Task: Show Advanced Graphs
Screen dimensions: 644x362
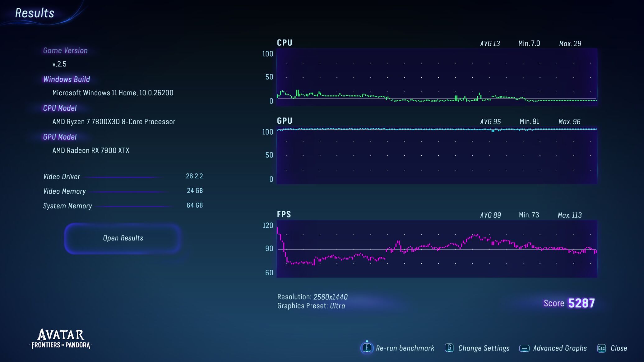Action: click(x=560, y=348)
